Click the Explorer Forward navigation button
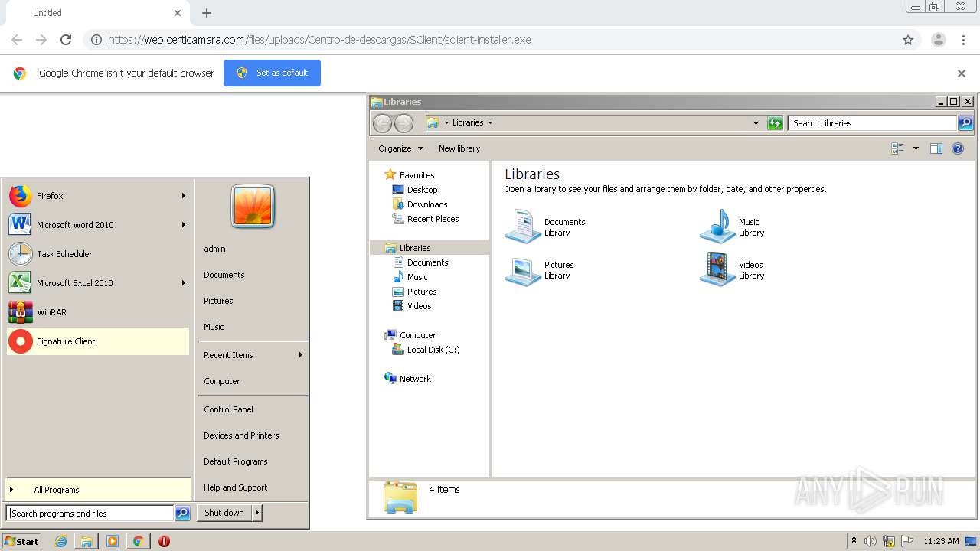The height and width of the screenshot is (551, 980). (403, 123)
